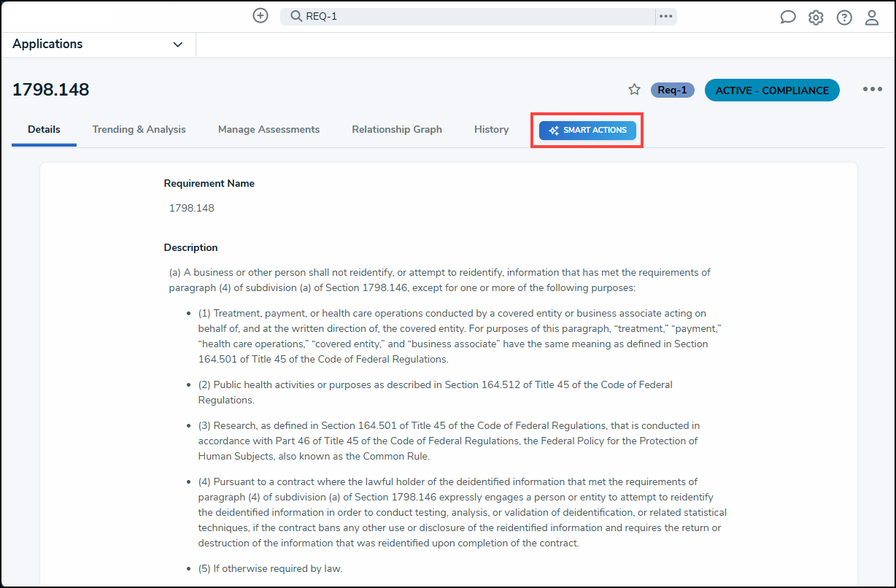View the History tab
The height and width of the screenshot is (588, 896).
click(491, 129)
